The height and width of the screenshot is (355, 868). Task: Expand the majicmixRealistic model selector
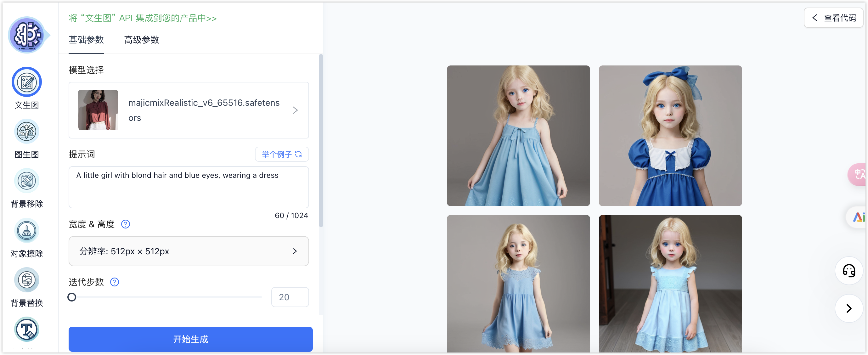click(x=189, y=110)
